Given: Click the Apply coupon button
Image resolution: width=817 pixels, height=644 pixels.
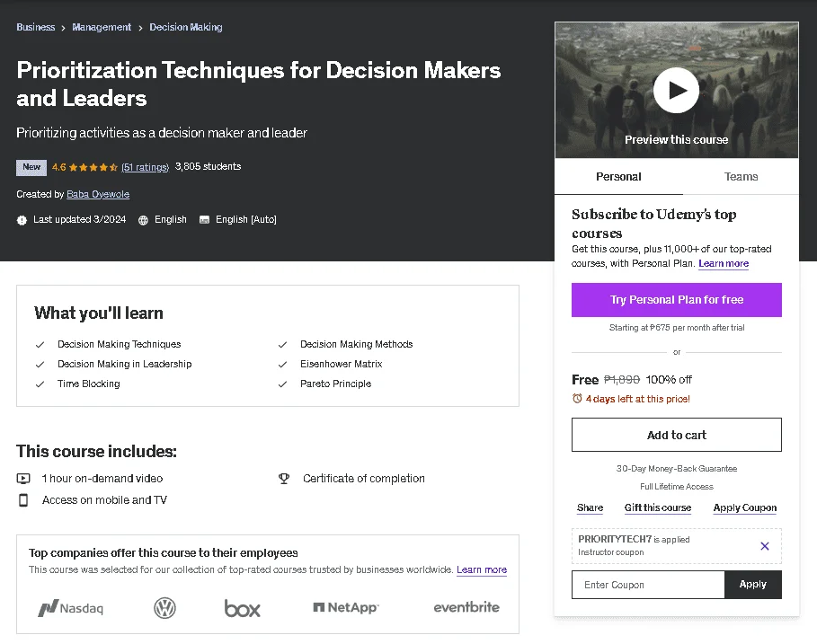Looking at the screenshot, I should tap(753, 585).
